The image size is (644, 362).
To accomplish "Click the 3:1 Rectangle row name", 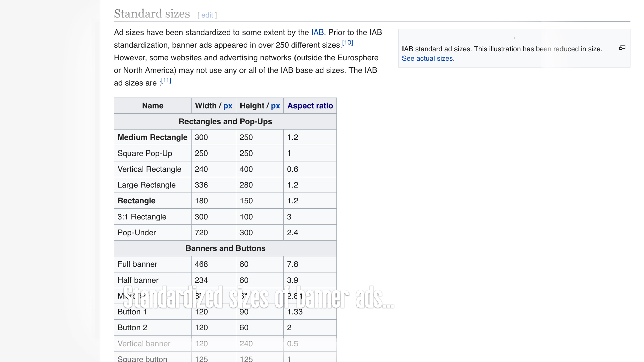I will (x=142, y=217).
